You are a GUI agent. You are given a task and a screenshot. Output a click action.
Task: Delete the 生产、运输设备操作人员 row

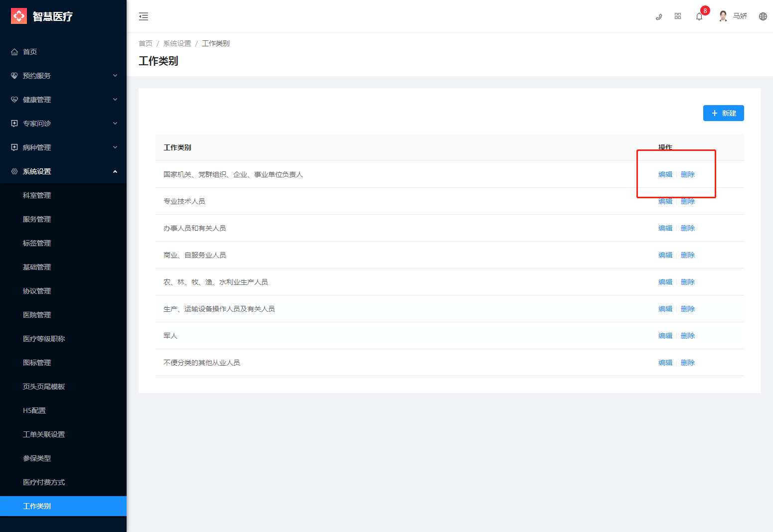pyautogui.click(x=688, y=309)
